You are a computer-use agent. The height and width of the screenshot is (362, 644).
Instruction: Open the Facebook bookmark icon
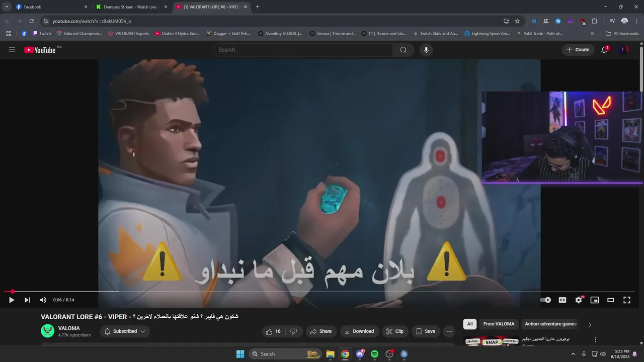24,34
